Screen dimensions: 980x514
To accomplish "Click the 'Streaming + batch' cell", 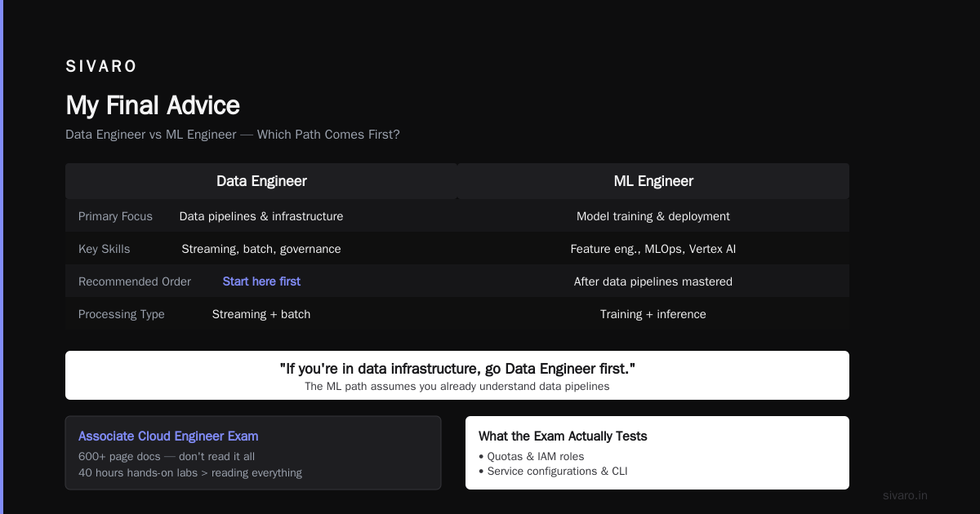I will pyautogui.click(x=261, y=314).
